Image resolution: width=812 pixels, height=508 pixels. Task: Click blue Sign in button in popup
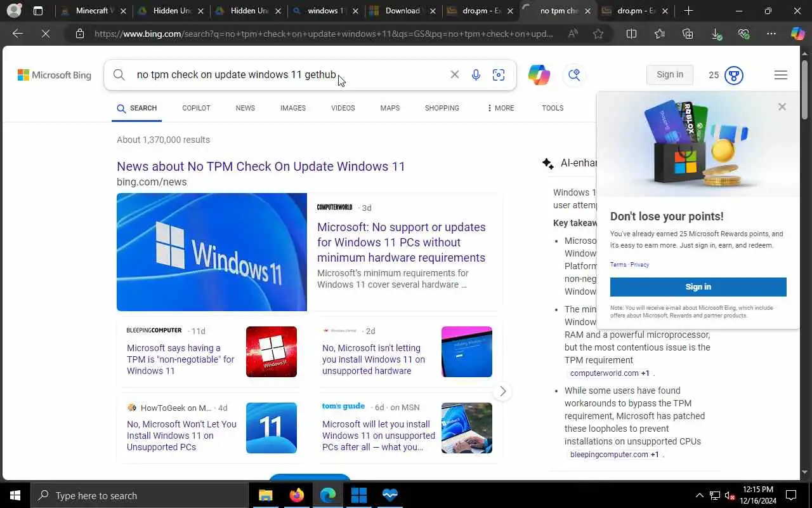coord(698,287)
